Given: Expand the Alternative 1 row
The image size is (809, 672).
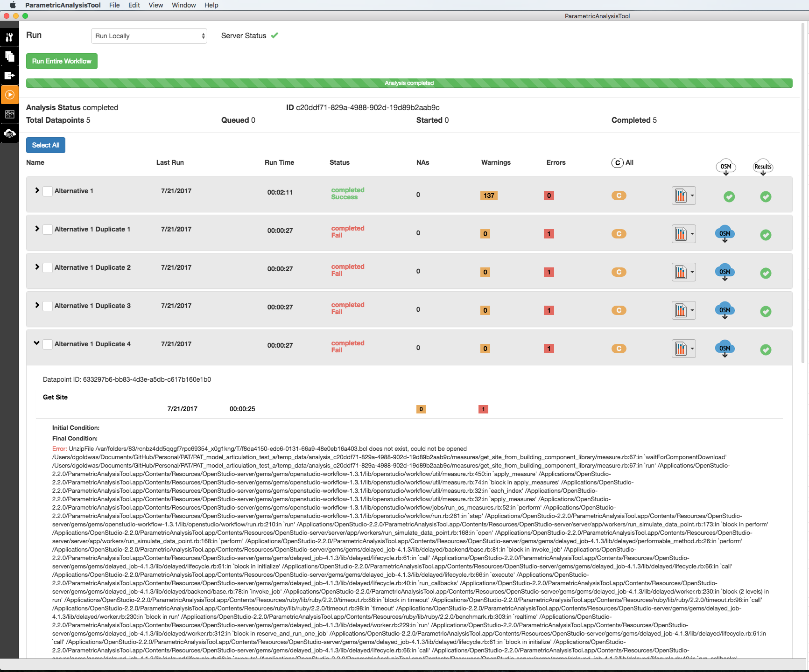Looking at the screenshot, I should tap(37, 190).
